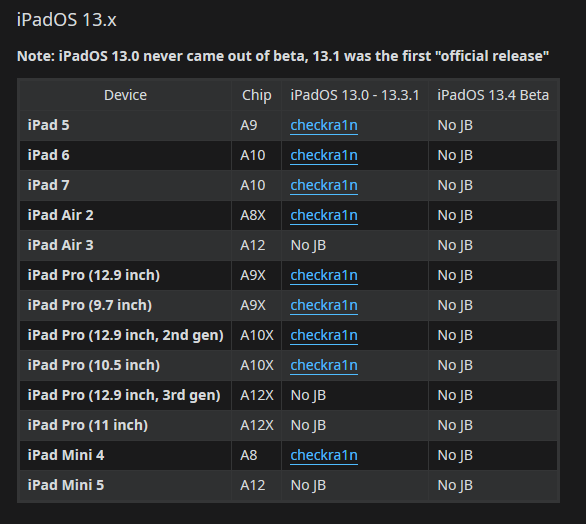Click the bold note about iPadOS 13.0 beta
The height and width of the screenshot is (524, 586).
click(x=283, y=56)
